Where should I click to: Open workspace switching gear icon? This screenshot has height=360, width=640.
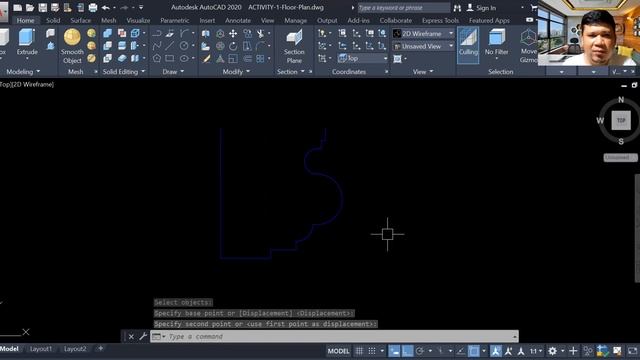tap(552, 351)
